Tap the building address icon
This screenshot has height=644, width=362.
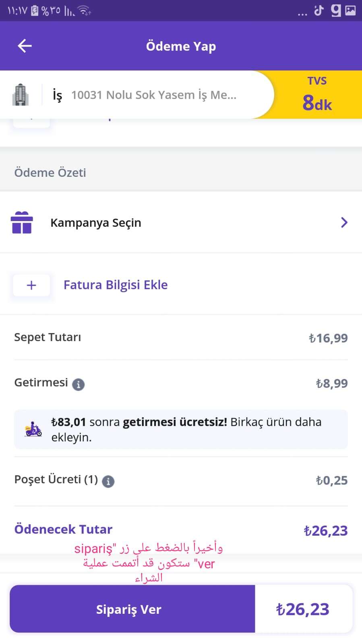tap(20, 95)
